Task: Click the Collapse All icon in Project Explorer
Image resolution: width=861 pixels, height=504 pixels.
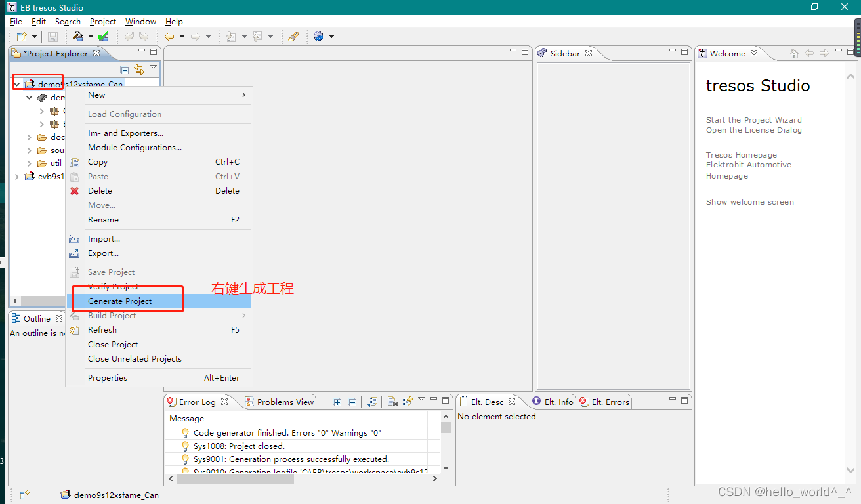Action: 125,70
